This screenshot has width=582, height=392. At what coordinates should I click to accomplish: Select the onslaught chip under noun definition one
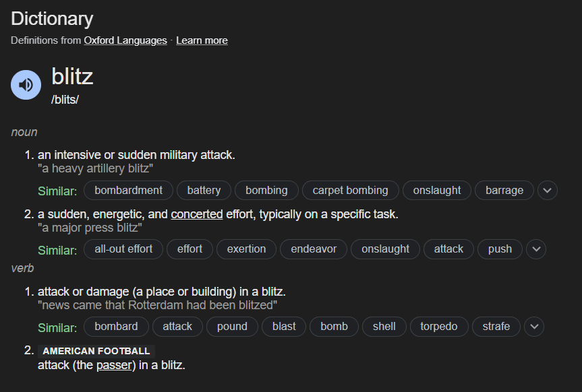coord(437,191)
